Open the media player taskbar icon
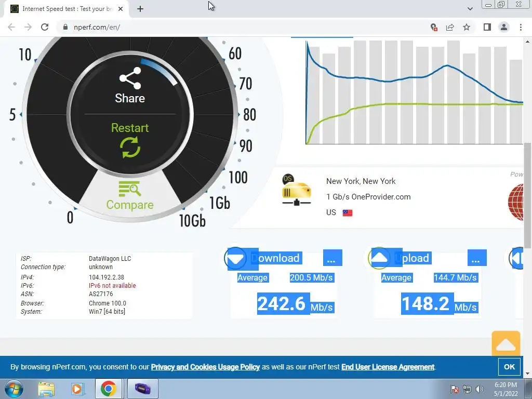The image size is (532, 399). click(x=77, y=389)
